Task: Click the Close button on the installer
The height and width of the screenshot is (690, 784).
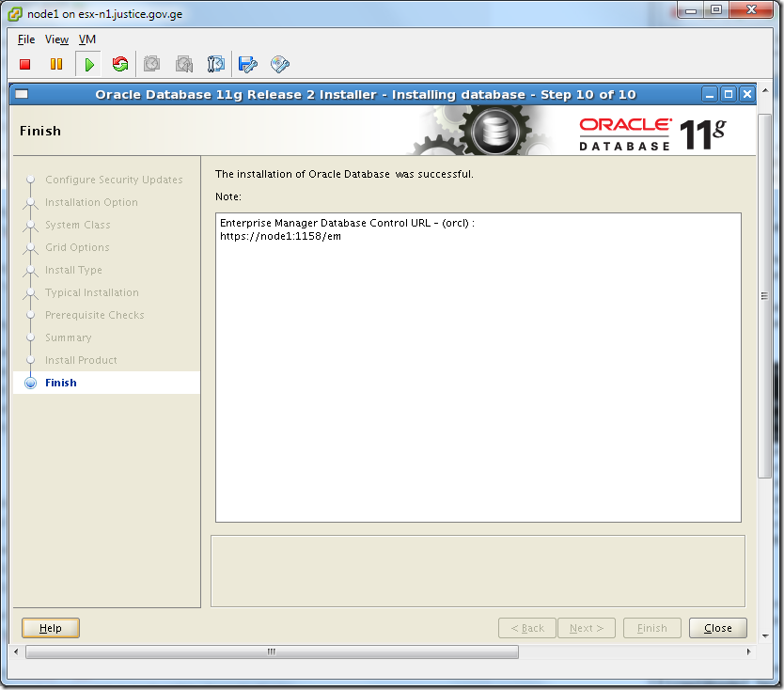Action: coord(717,628)
